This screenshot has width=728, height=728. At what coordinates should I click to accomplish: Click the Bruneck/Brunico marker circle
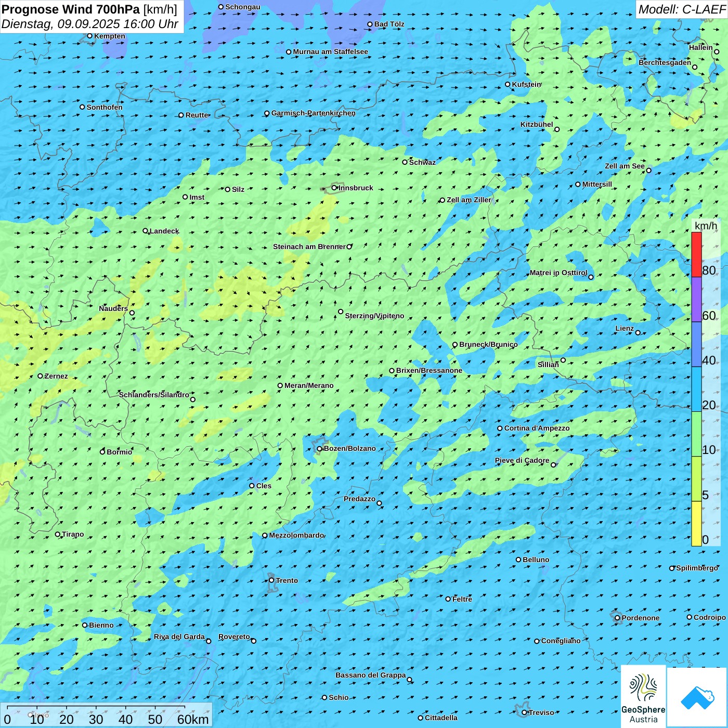[x=455, y=345]
